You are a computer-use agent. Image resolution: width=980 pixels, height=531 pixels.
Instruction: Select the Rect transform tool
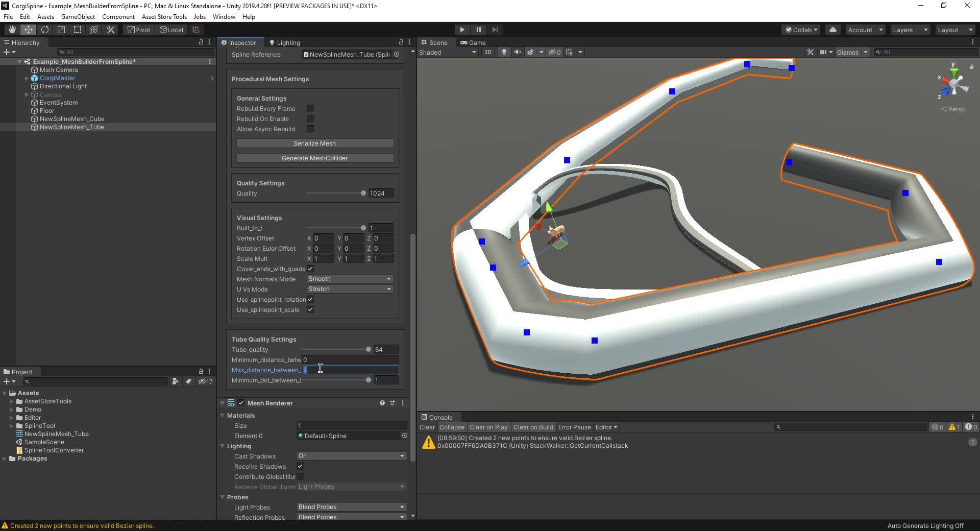coord(78,30)
